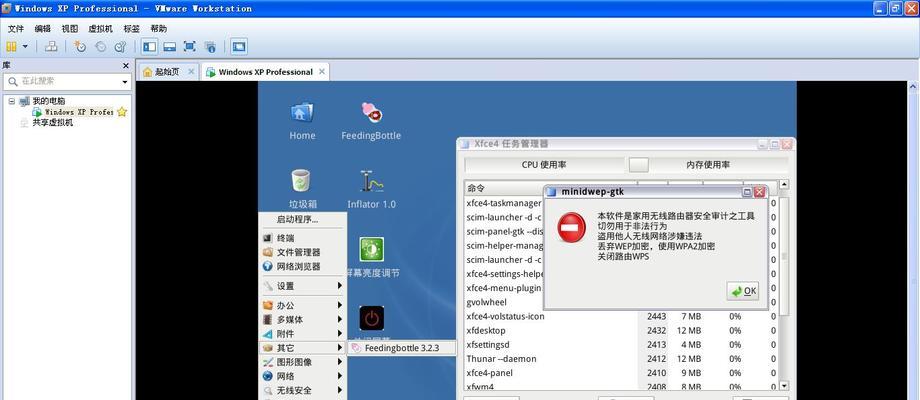920x400 pixels.
Task: Click OK in the minidwep-gtk dialog
Action: tap(743, 291)
